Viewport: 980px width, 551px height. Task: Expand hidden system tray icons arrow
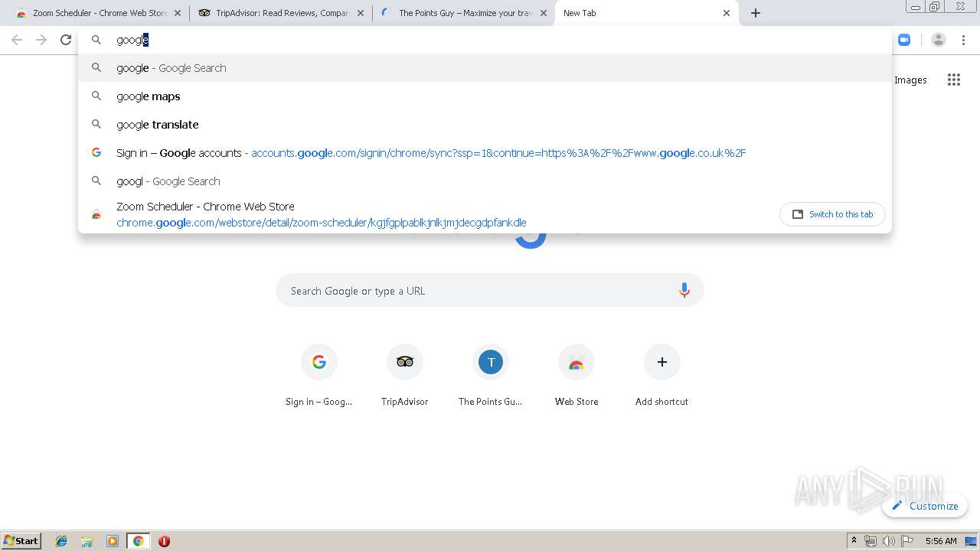(x=854, y=541)
